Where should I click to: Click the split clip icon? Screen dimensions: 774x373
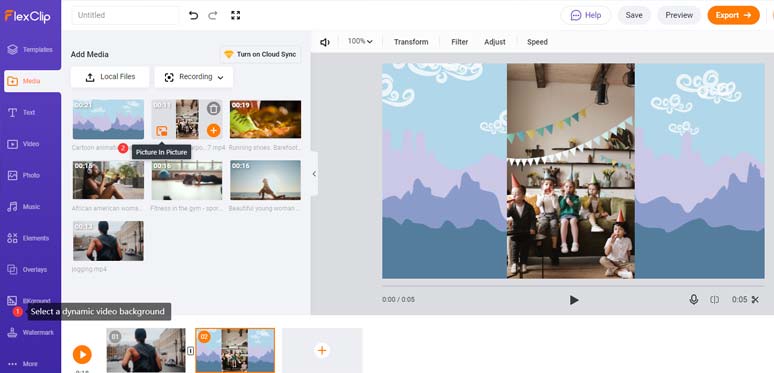tap(714, 299)
